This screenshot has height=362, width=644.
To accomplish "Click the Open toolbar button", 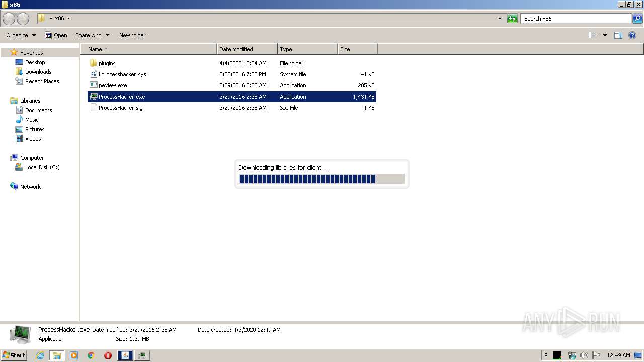I will click(x=56, y=35).
